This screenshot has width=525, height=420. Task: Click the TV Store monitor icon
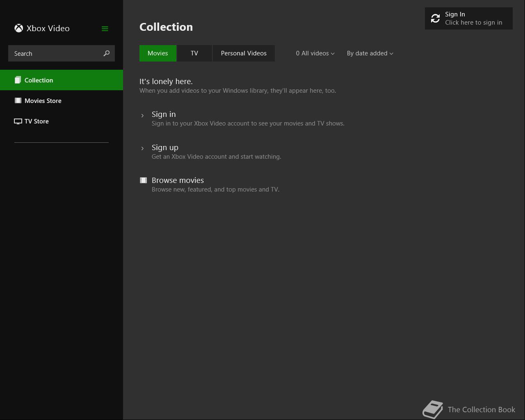18,121
